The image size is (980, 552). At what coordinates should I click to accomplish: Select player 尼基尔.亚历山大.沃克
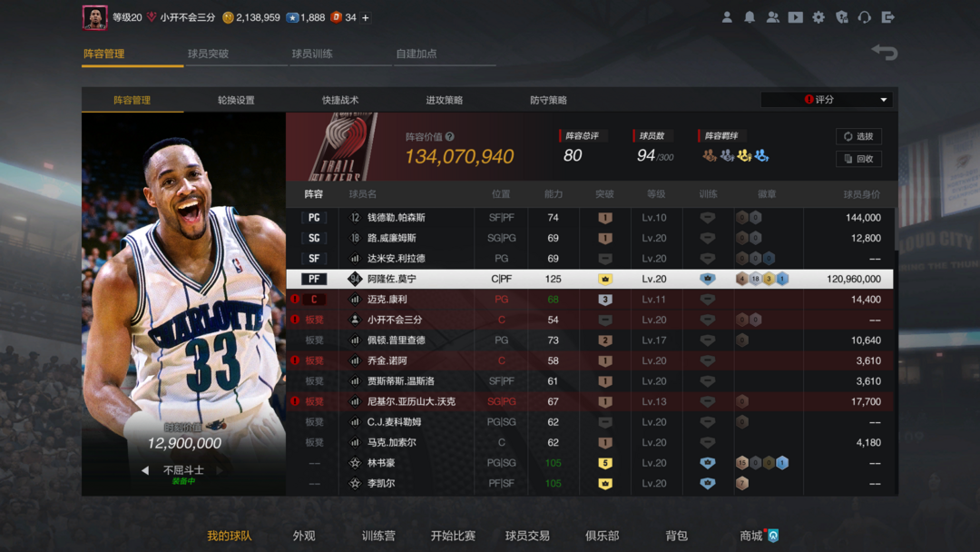coord(411,401)
